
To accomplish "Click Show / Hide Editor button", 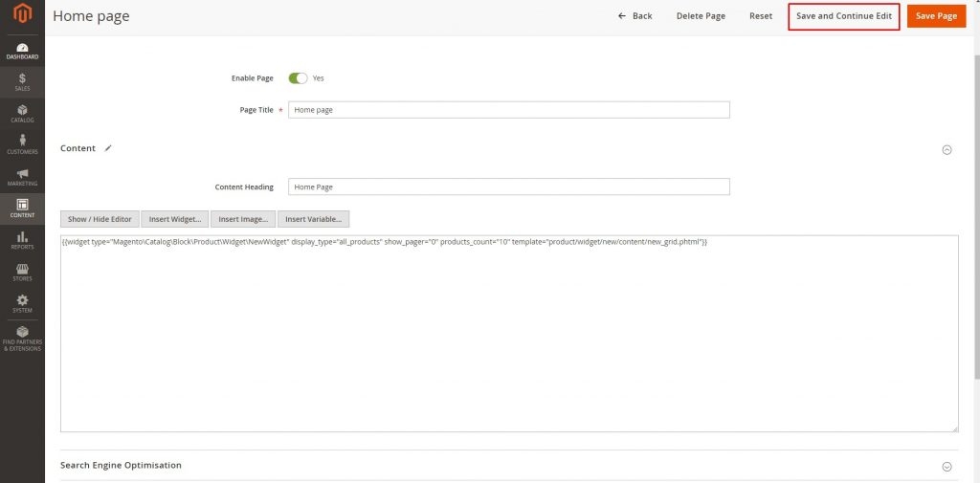I will [x=100, y=219].
